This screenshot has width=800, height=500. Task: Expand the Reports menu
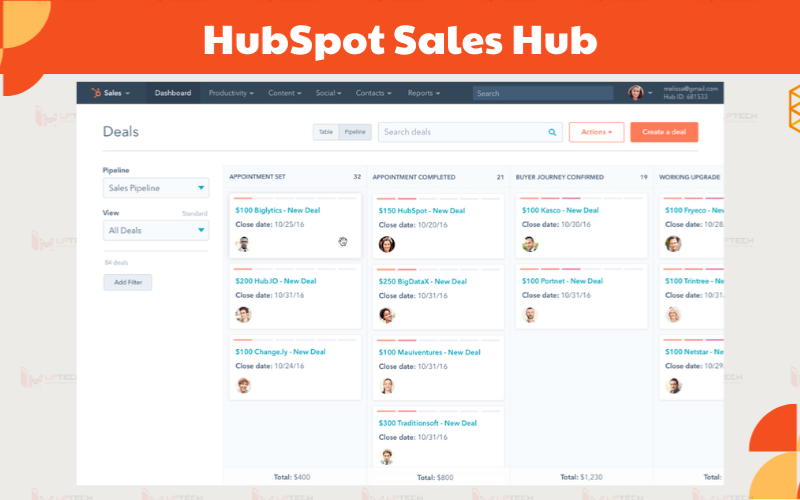coord(423,93)
